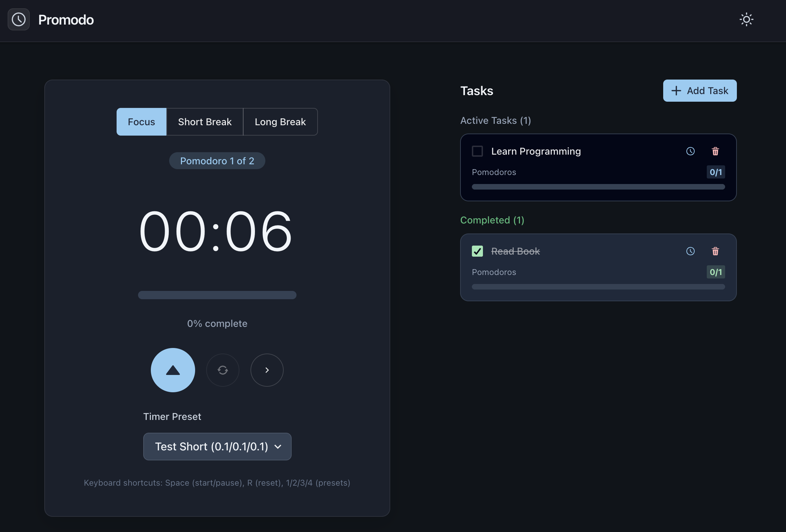Delete the Read Book task via trash icon
This screenshot has width=786, height=532.
(x=715, y=251)
